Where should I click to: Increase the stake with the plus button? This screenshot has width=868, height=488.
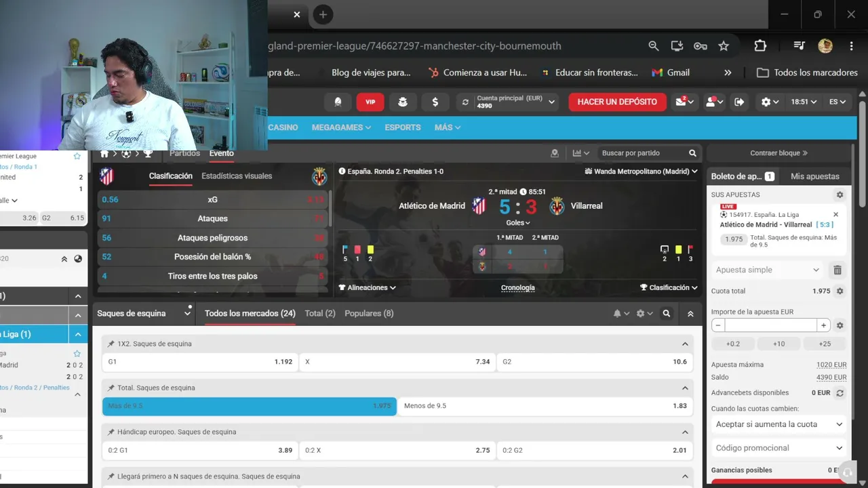click(x=823, y=325)
